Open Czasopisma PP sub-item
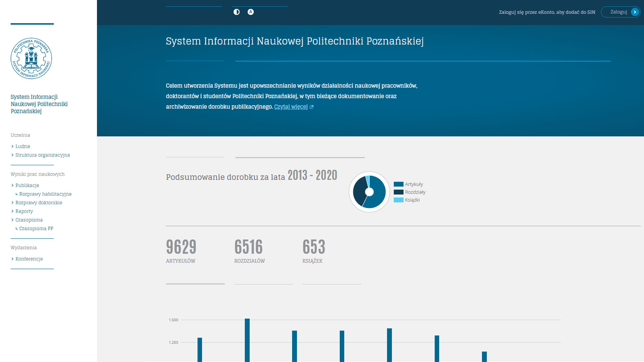Viewport: 644px width, 362px height. 36,229
